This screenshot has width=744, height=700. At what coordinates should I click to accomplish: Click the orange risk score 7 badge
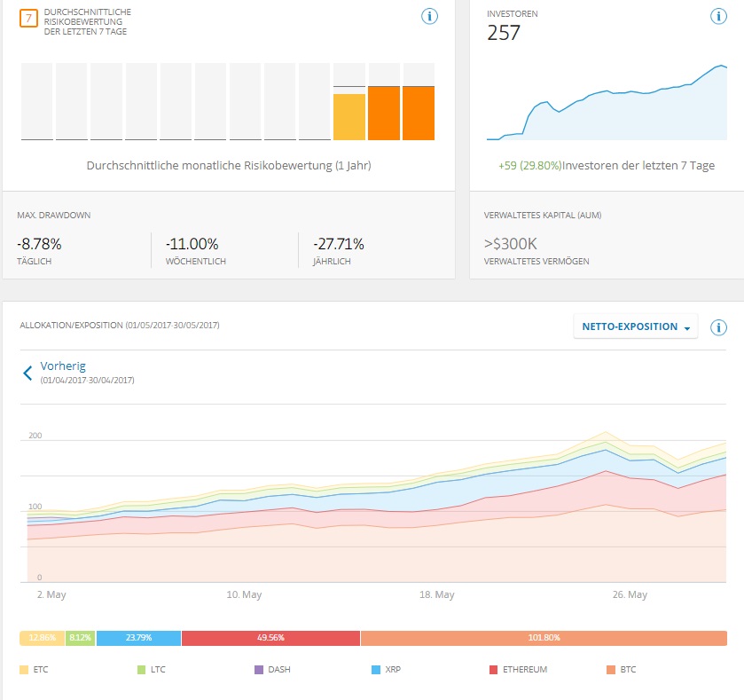[28, 17]
